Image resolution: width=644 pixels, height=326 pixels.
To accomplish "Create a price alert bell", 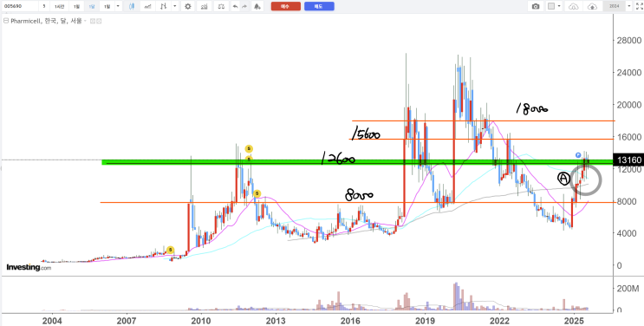I will tap(257, 6).
